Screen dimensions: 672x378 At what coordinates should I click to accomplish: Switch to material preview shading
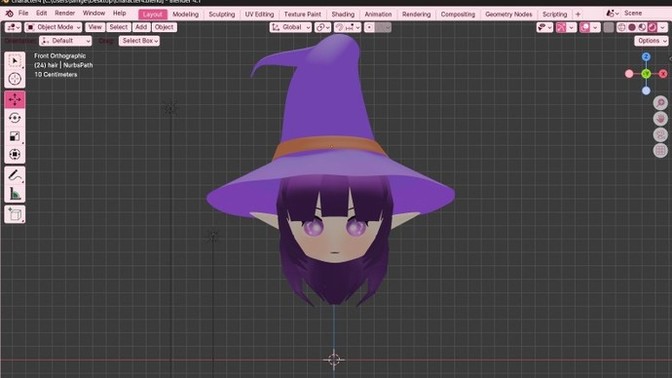click(x=642, y=27)
